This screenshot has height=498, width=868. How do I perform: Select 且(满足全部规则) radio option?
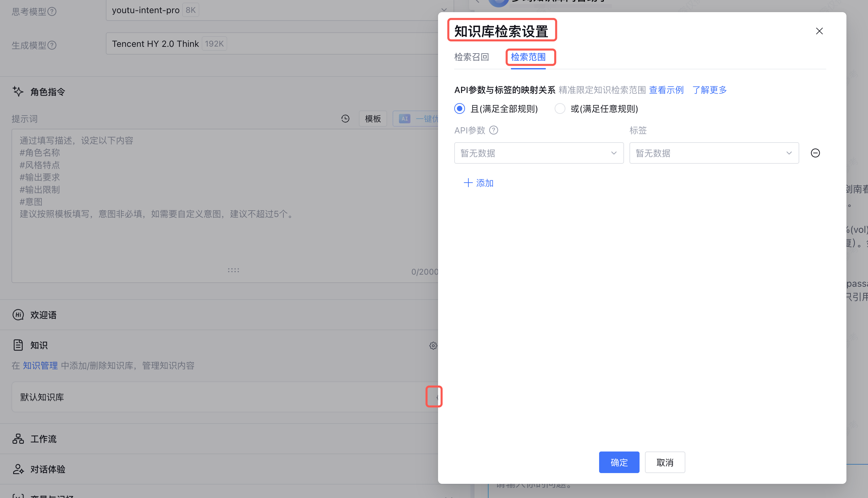pyautogui.click(x=459, y=109)
